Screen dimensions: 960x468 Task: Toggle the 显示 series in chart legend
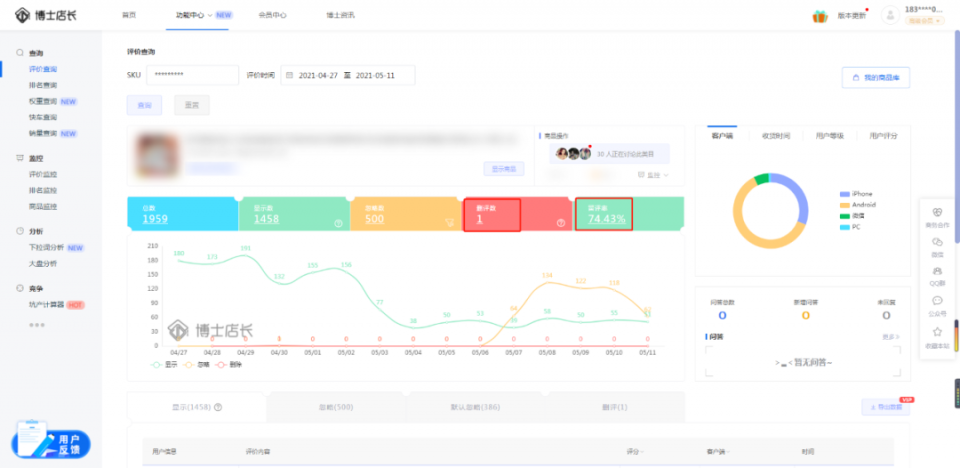click(164, 364)
